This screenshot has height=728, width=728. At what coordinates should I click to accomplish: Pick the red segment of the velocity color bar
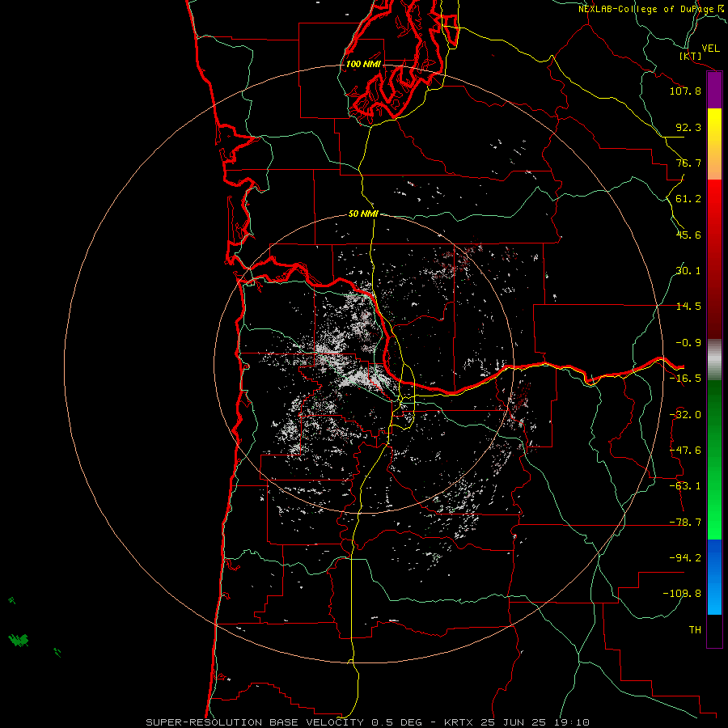[x=714, y=259]
